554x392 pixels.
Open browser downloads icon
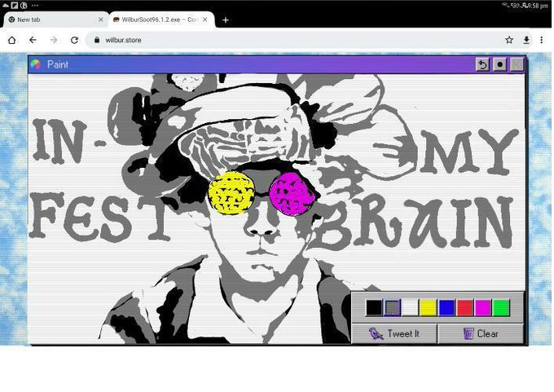click(526, 40)
